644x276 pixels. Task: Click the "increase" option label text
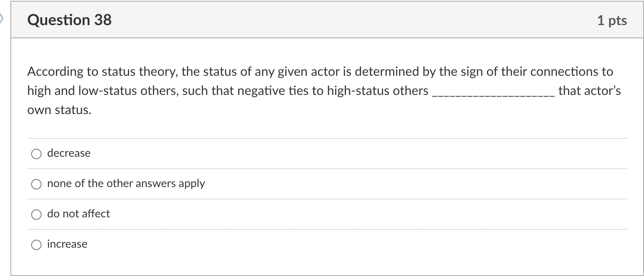coord(67,244)
